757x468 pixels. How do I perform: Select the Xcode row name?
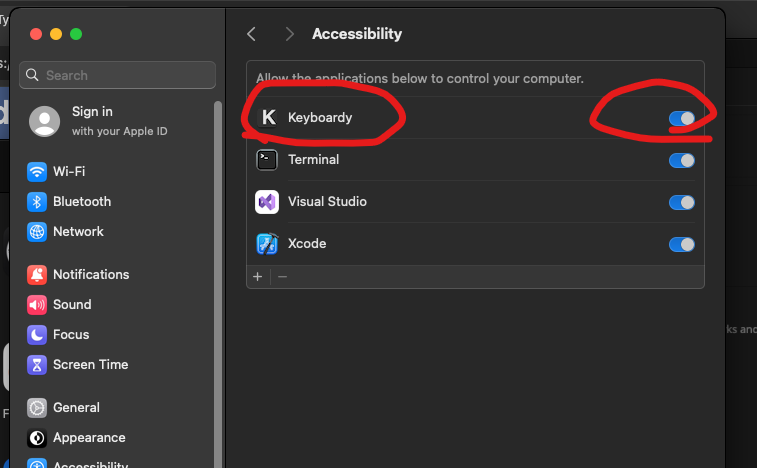[307, 243]
